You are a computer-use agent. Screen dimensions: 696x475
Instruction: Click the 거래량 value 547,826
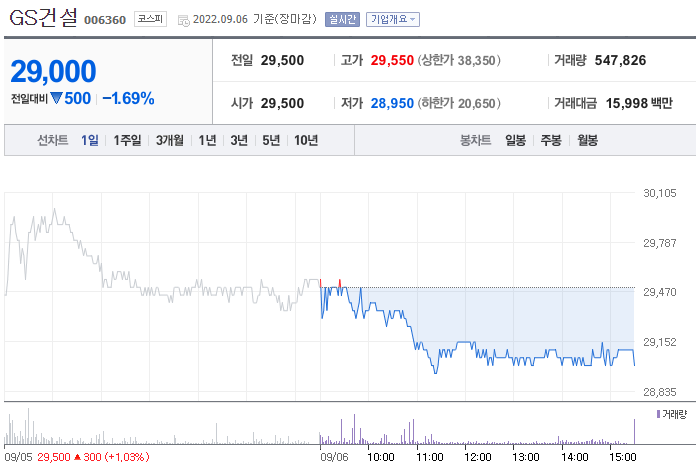click(620, 60)
